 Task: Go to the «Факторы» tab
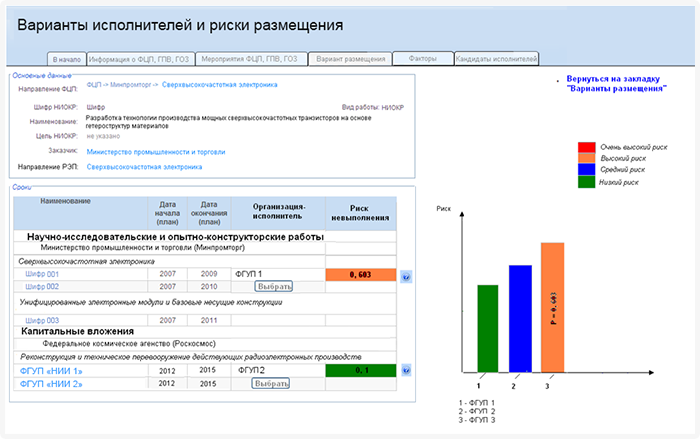pos(422,60)
